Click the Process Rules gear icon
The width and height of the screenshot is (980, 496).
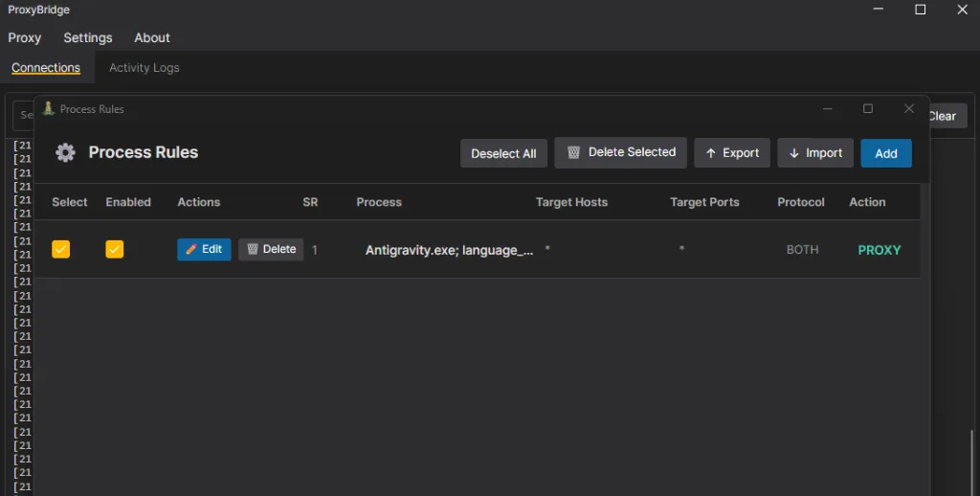point(65,152)
